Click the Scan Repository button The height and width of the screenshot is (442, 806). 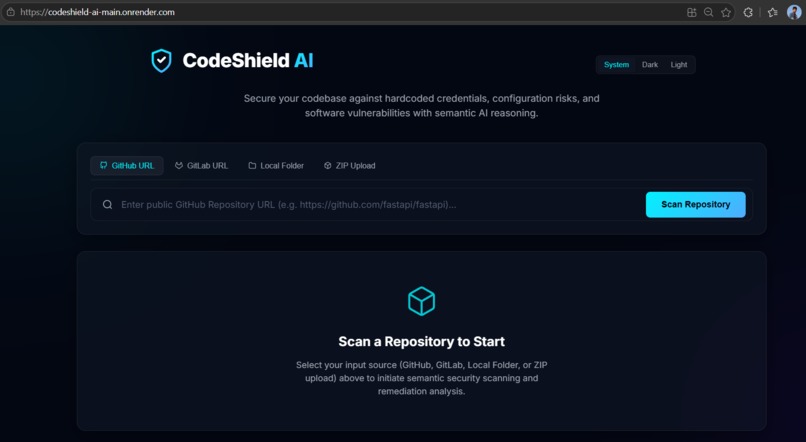[695, 205]
